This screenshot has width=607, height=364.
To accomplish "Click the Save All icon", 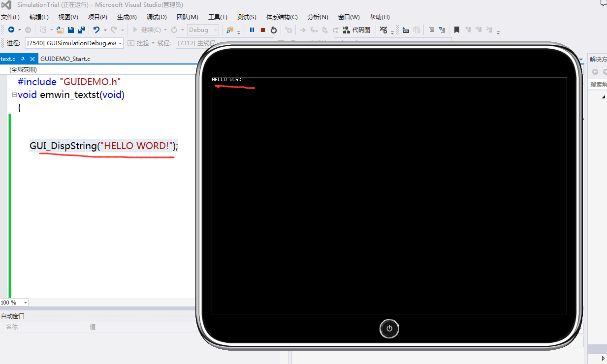I will 82,30.
